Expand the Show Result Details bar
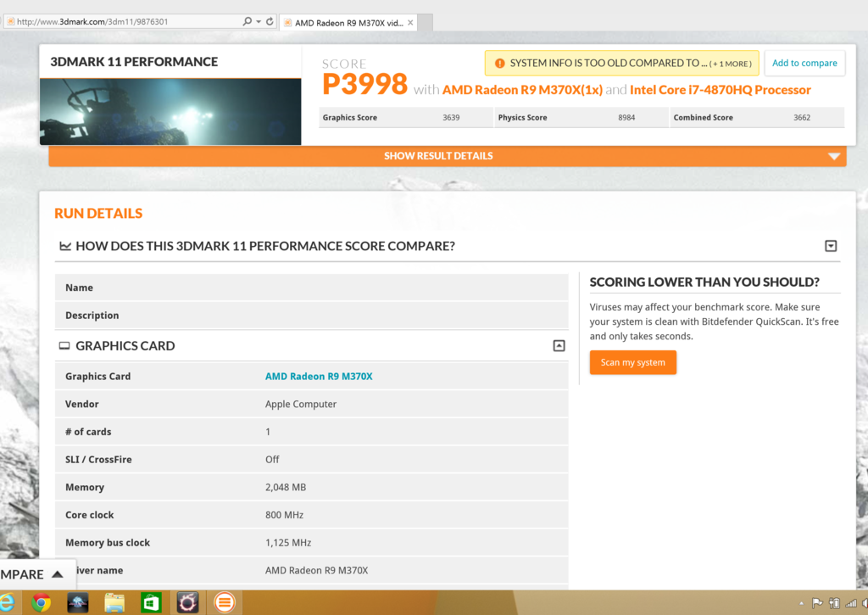Image resolution: width=868 pixels, height=615 pixels. (x=448, y=156)
